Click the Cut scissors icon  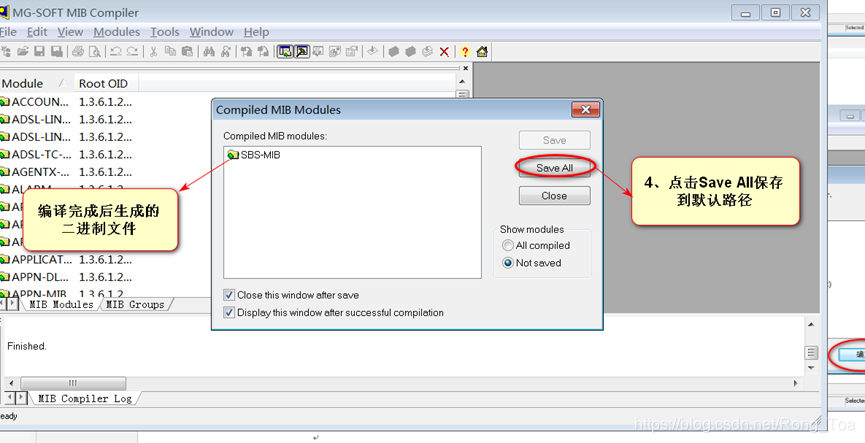(153, 51)
